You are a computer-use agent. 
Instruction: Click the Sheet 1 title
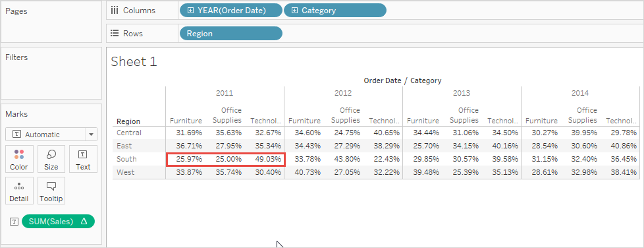point(134,62)
